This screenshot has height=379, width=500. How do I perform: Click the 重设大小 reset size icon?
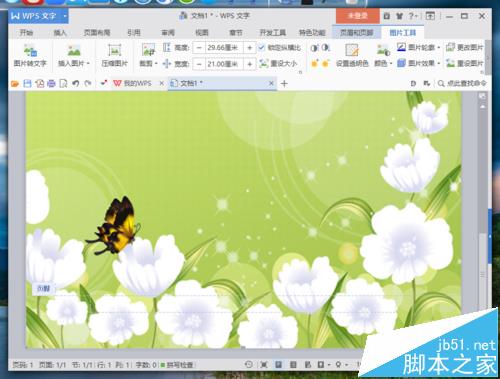point(264,63)
